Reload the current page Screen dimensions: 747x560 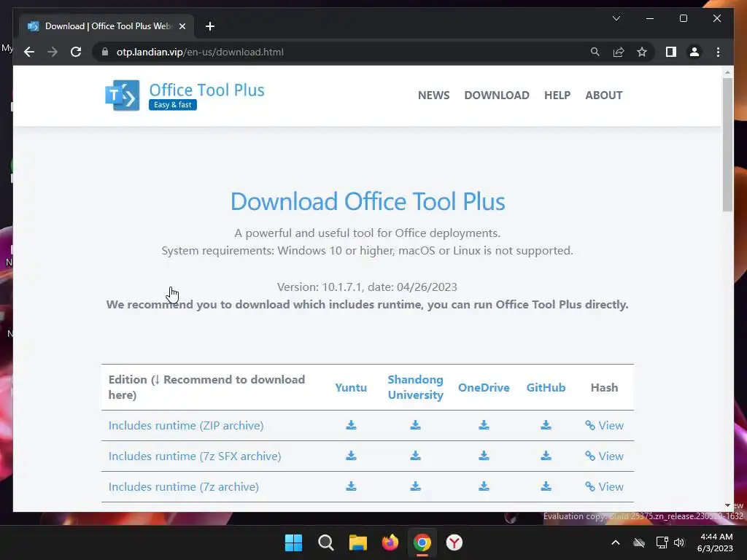coord(76,52)
